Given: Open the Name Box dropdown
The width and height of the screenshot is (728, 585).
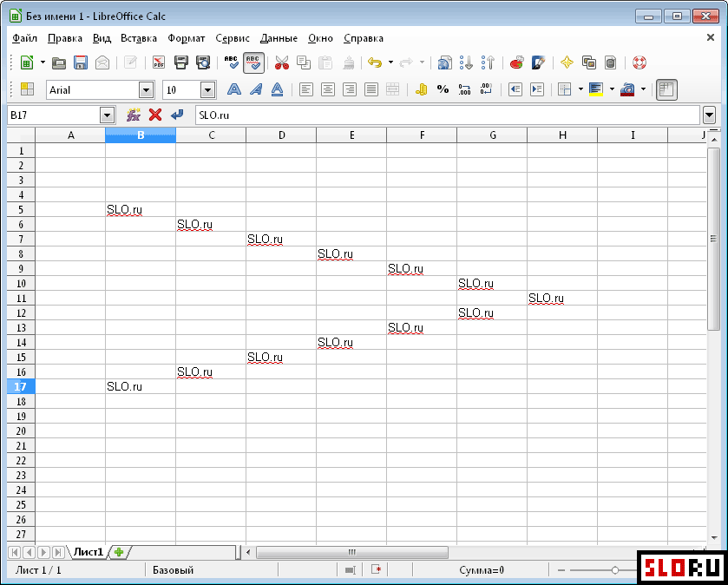Looking at the screenshot, I should (x=108, y=115).
